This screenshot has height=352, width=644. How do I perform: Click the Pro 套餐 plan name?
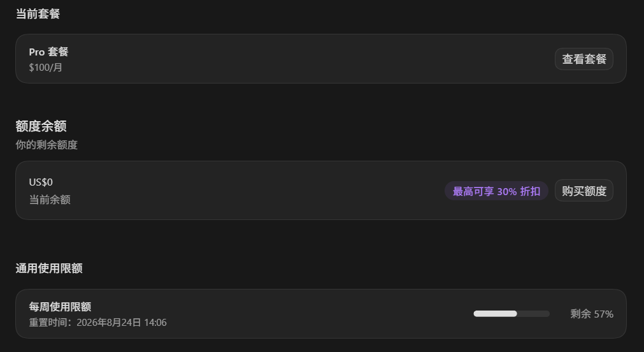coord(48,52)
